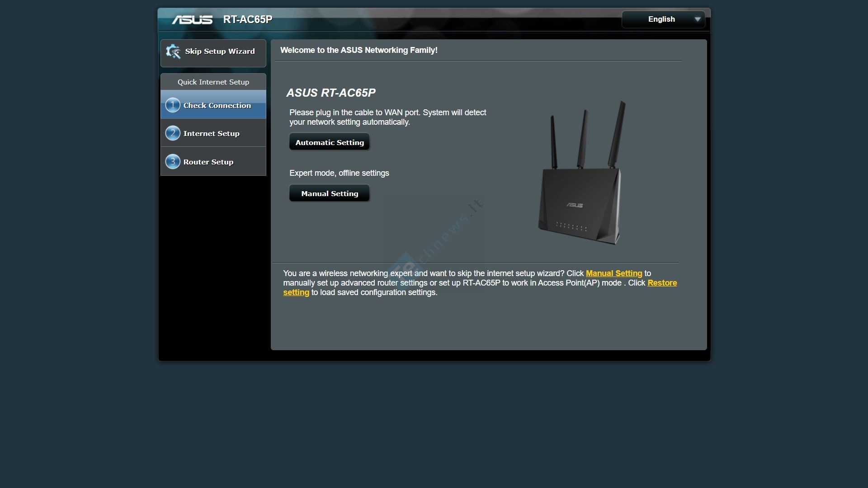The height and width of the screenshot is (488, 868).
Task: Go to Router Setup step label
Action: click(x=208, y=162)
